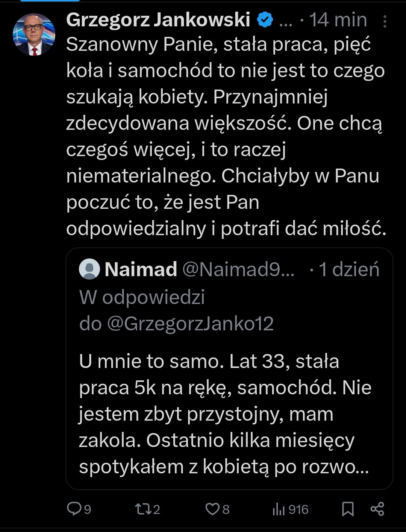Image resolution: width=406 pixels, height=532 pixels.
Task: Click the reply speech bubble icon
Action: point(74,509)
